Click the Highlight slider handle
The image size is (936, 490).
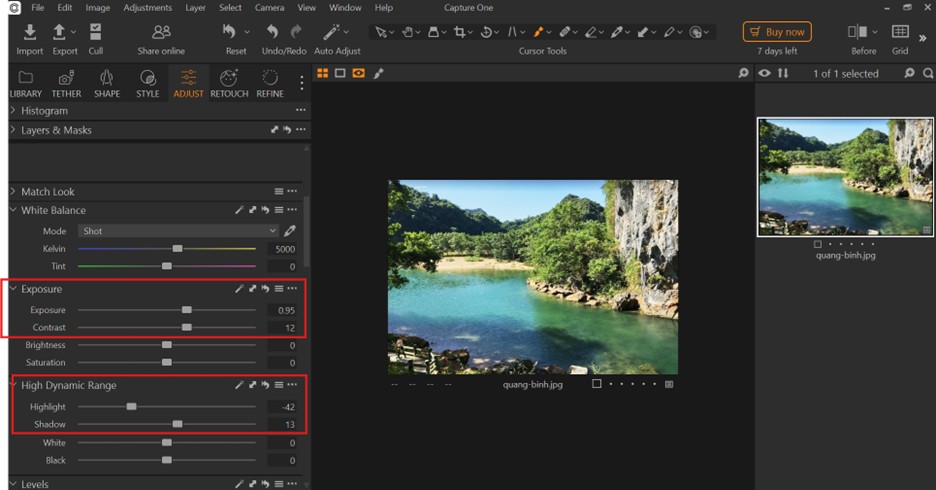131,406
